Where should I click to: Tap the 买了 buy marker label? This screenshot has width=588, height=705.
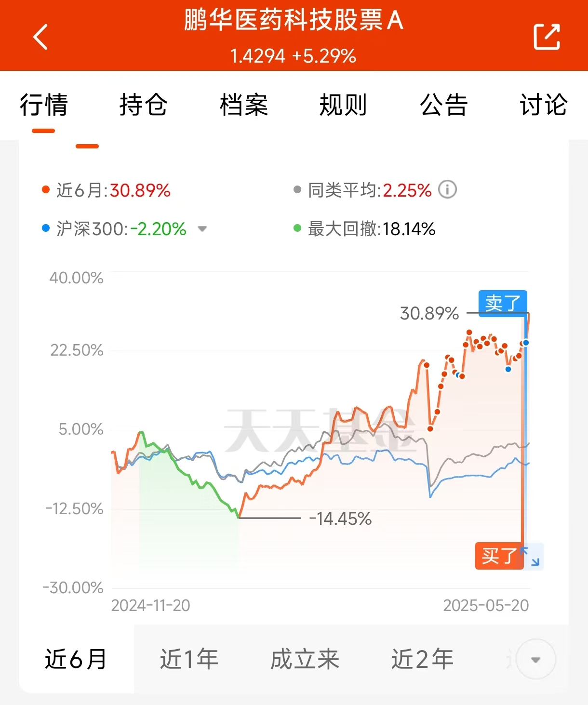499,556
